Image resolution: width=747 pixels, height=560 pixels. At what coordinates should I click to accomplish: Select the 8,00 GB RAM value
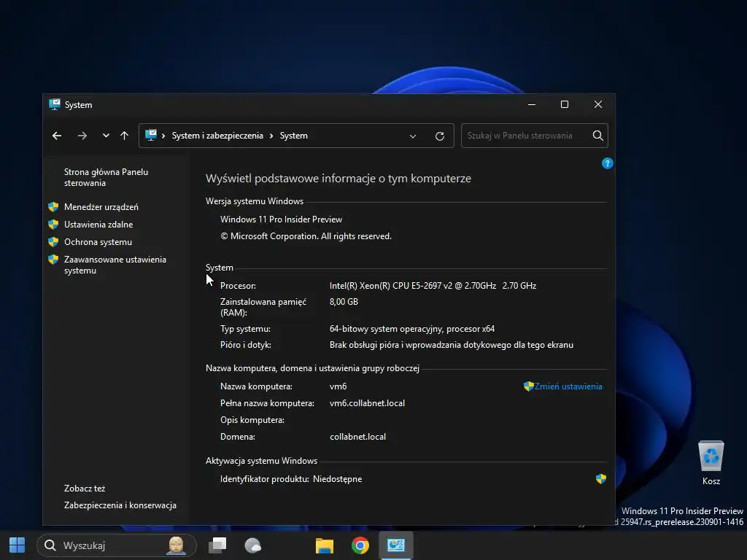pyautogui.click(x=344, y=302)
